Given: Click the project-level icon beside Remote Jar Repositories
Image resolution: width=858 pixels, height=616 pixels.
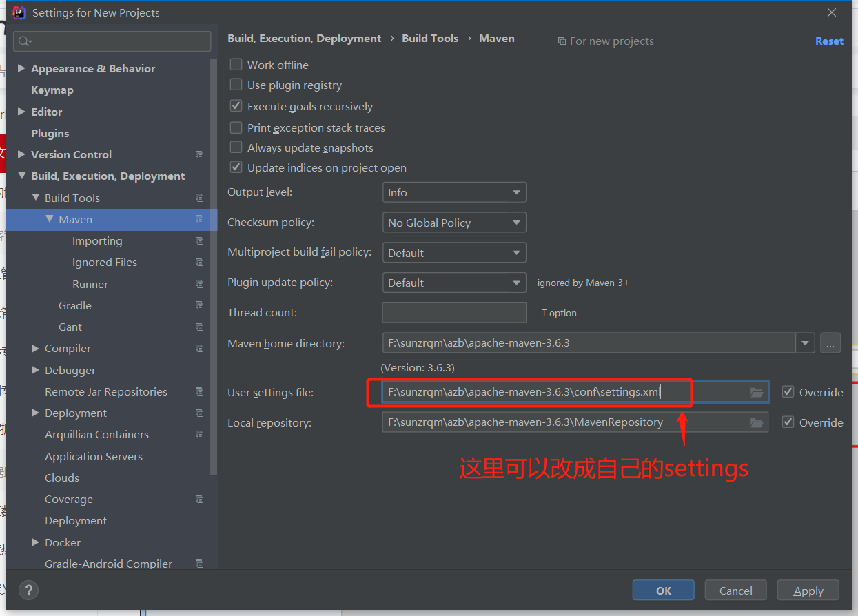Looking at the screenshot, I should tap(199, 391).
